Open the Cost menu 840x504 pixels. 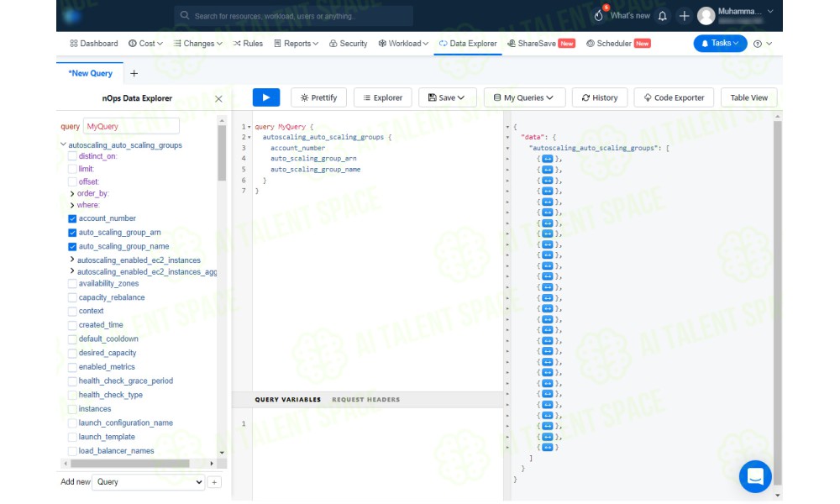(145, 44)
